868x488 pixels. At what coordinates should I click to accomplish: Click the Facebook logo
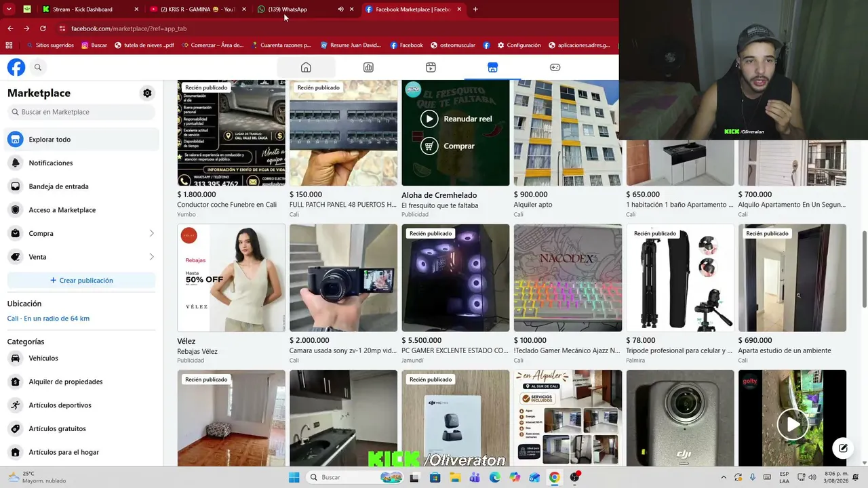pos(16,67)
